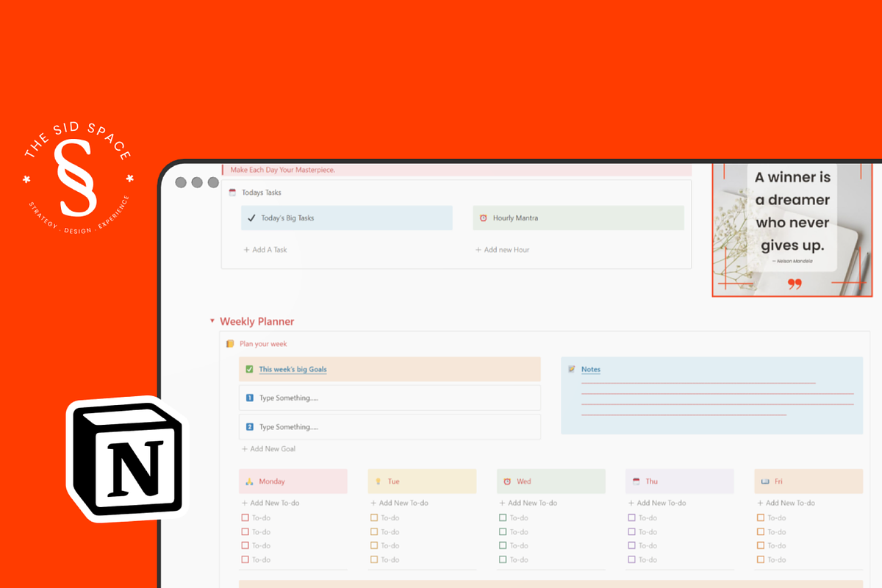Screen dimensions: 882x588
Task: Add a new to-do under Wed
Action: pyautogui.click(x=528, y=503)
